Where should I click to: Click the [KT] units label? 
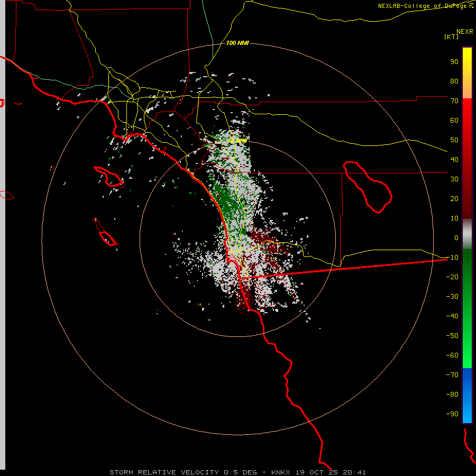coord(452,36)
